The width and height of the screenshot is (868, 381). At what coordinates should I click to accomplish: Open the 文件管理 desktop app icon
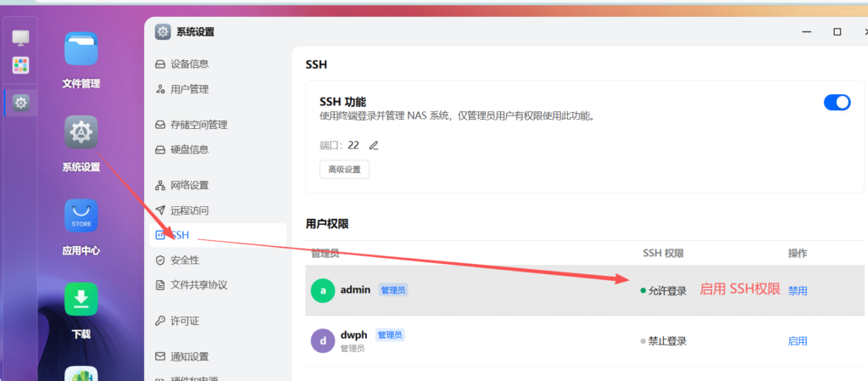(81, 48)
